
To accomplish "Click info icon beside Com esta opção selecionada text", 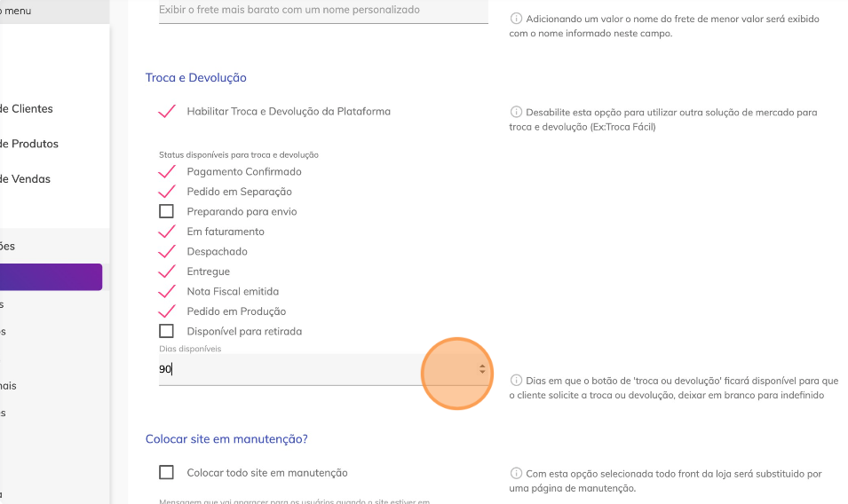I will 517,473.
